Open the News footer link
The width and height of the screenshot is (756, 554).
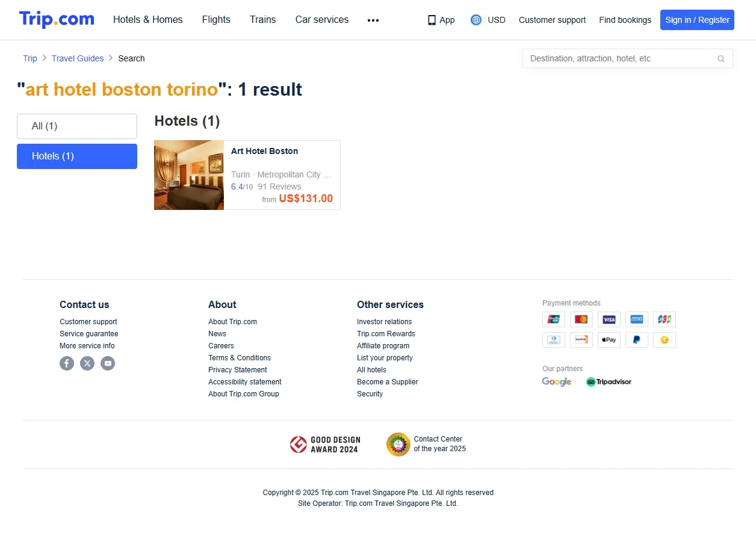(217, 334)
